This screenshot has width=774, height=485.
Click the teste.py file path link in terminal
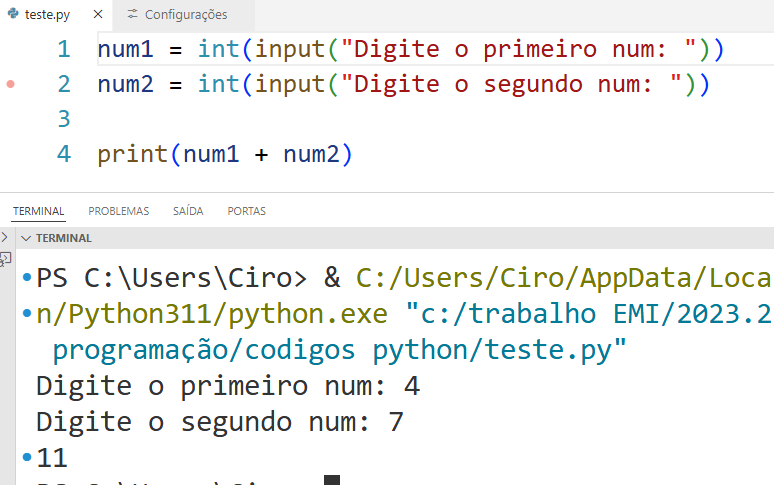tap(340, 350)
